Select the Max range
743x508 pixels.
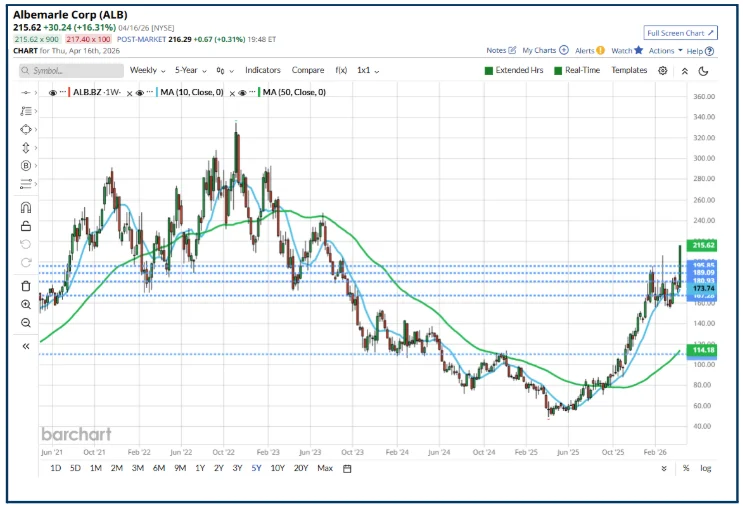(x=325, y=468)
